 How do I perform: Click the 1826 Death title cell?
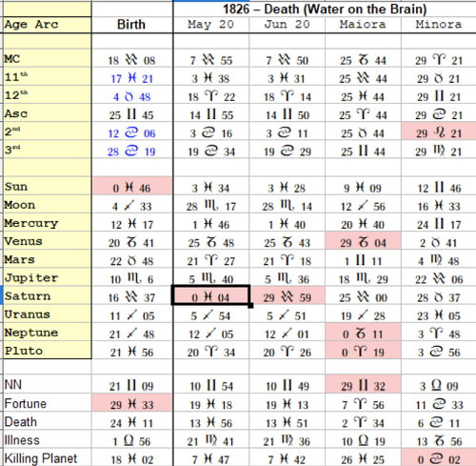tap(325, 9)
